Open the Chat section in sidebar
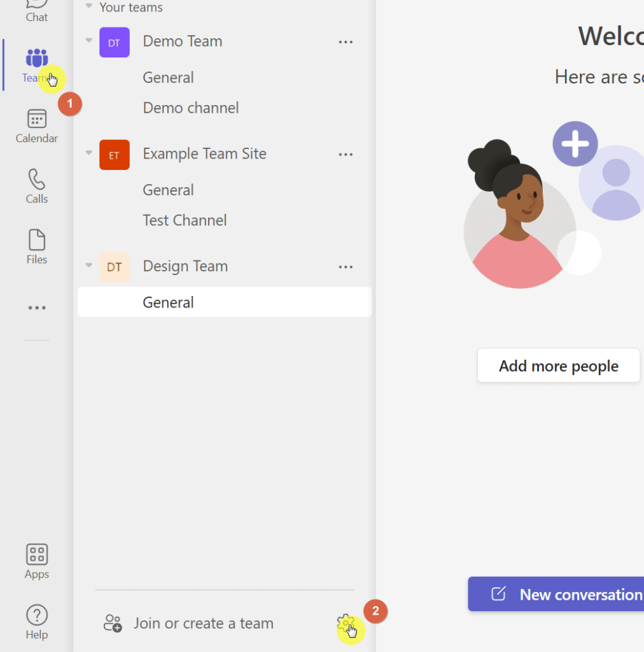Screen dimensions: 644x652 36,11
